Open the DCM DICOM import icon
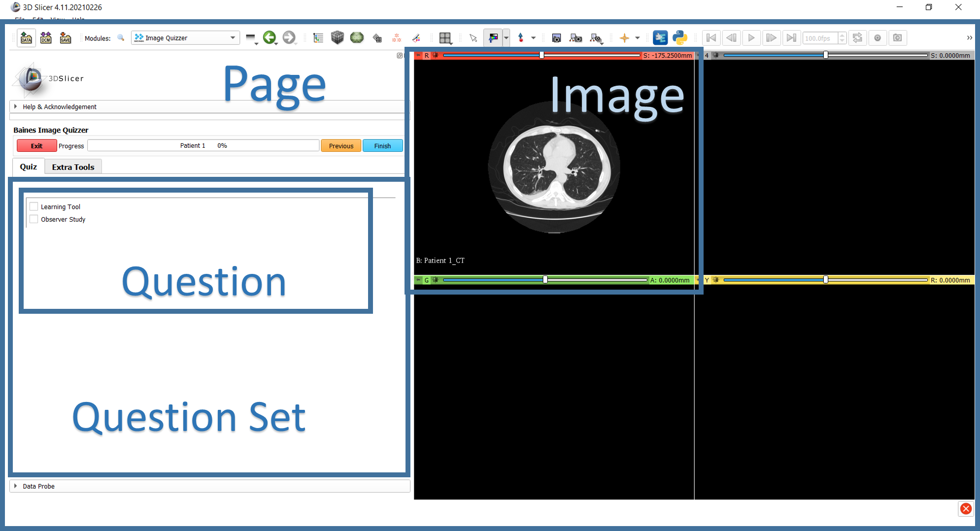The width and height of the screenshot is (980, 531). pyautogui.click(x=46, y=38)
